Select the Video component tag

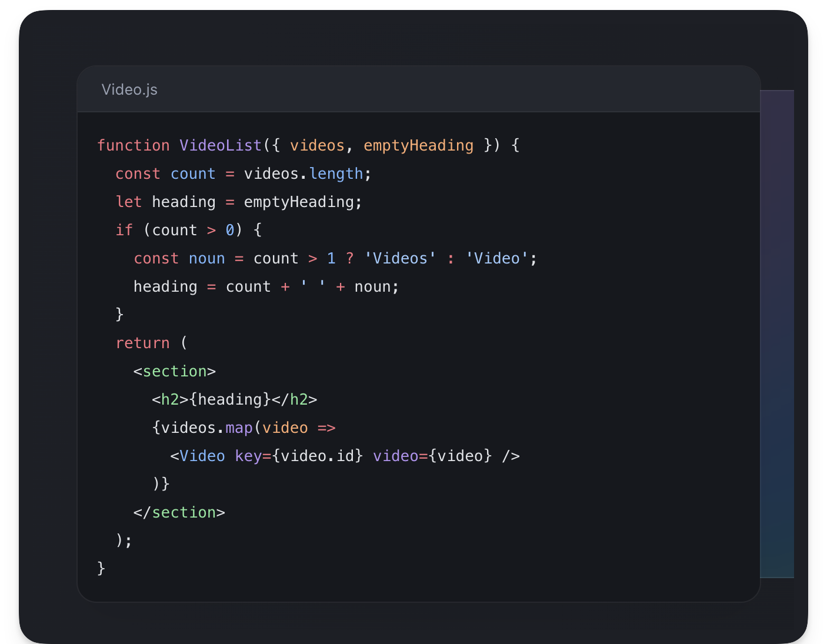[197, 456]
